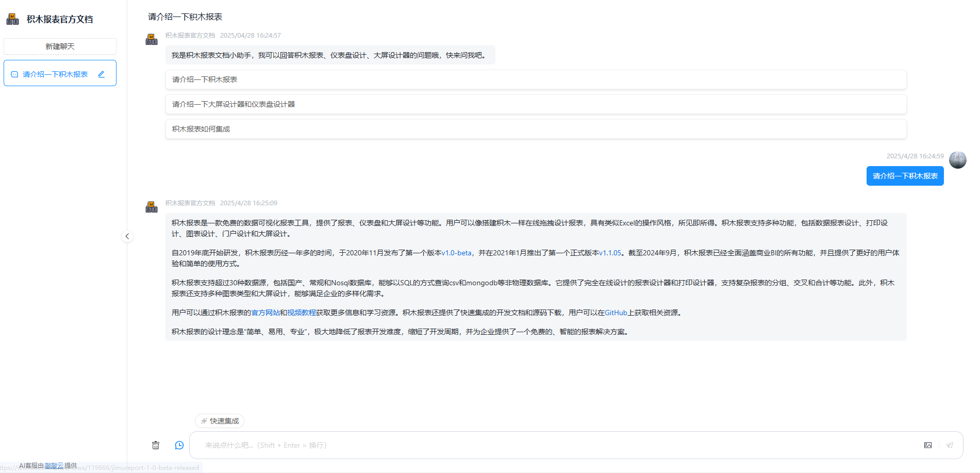Click the user avatar on the right
This screenshot has height=473, width=980.
coord(958,160)
